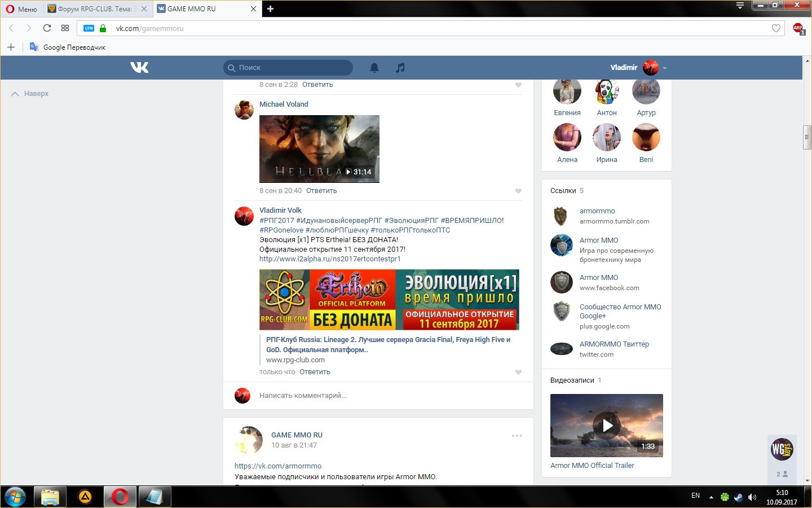Viewport: 812px width, 508px height.
Task: Click the Наверх back-to-top link
Action: pos(30,94)
